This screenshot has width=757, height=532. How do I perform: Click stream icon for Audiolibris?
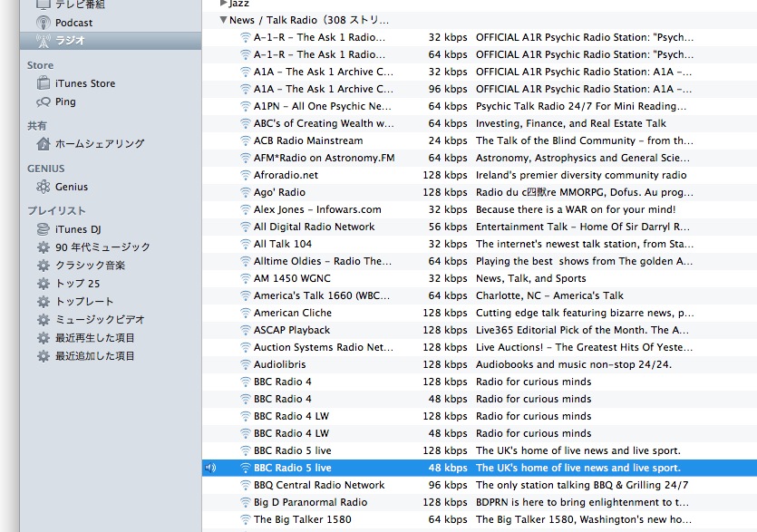tap(246, 364)
